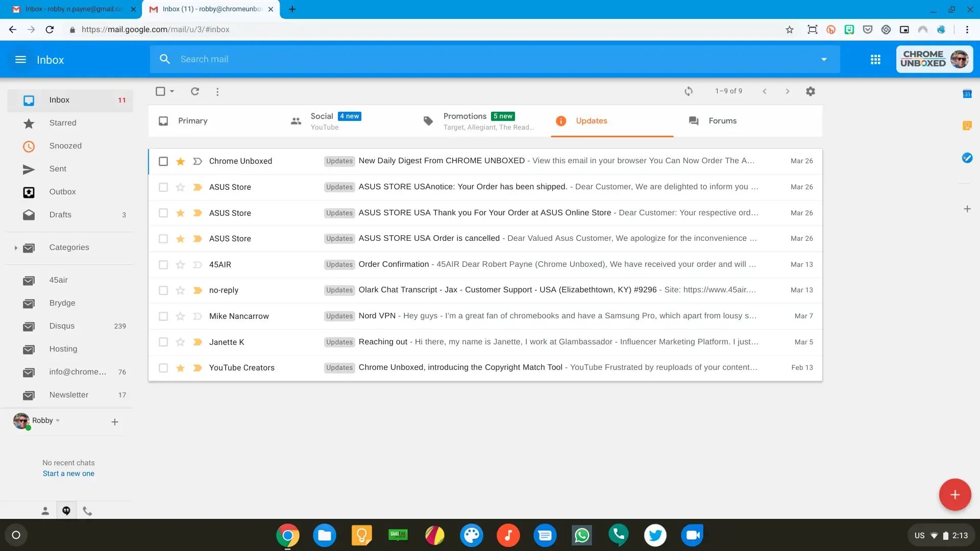Open the Snoozed folder

pyautogui.click(x=65, y=146)
